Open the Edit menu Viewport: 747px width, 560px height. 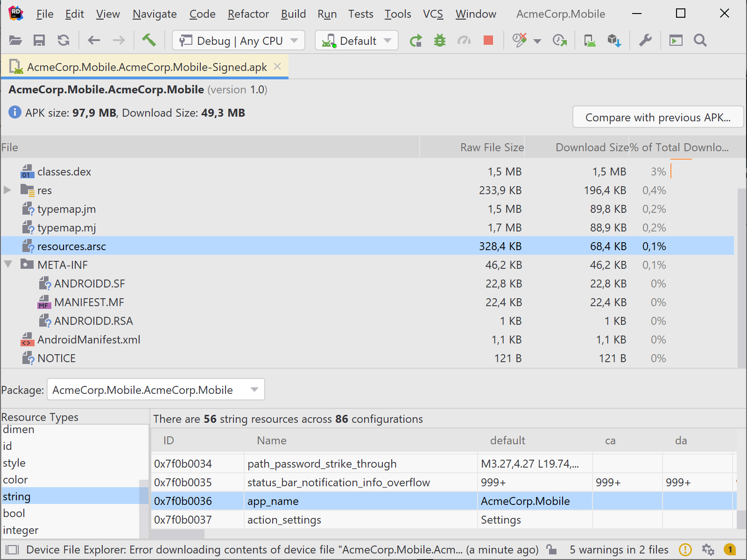(x=74, y=14)
